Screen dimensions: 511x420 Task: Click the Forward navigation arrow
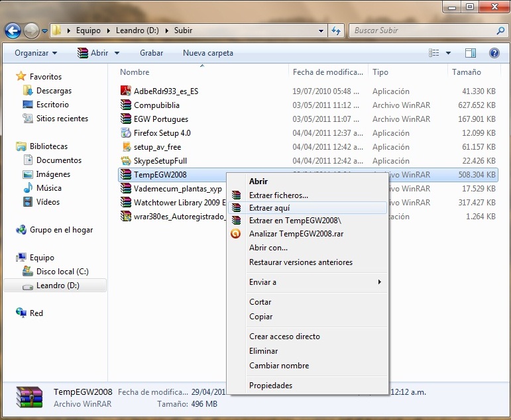click(x=32, y=31)
